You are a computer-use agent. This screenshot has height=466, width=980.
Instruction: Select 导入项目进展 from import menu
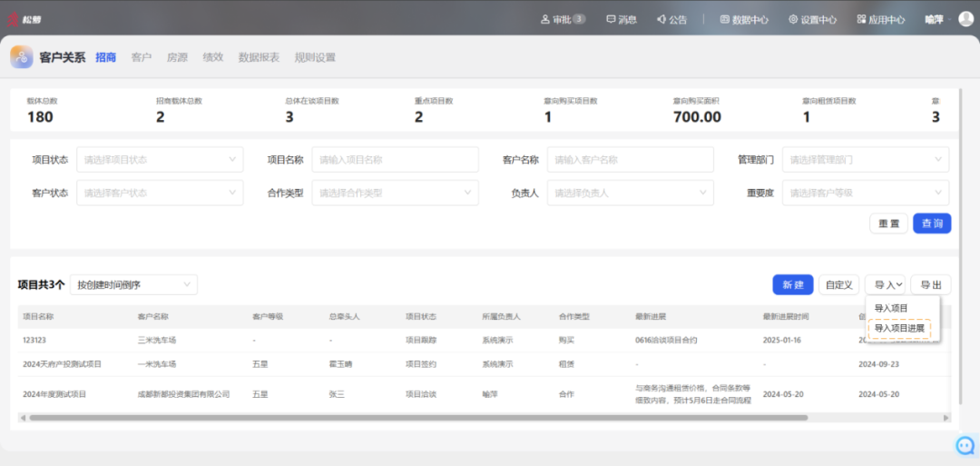[899, 328]
